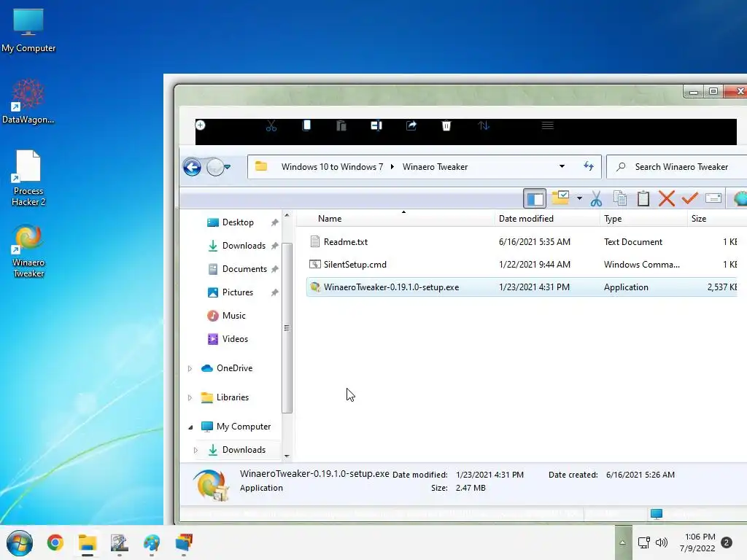Sort files by the Size column
The height and width of the screenshot is (560, 747).
(712, 219)
